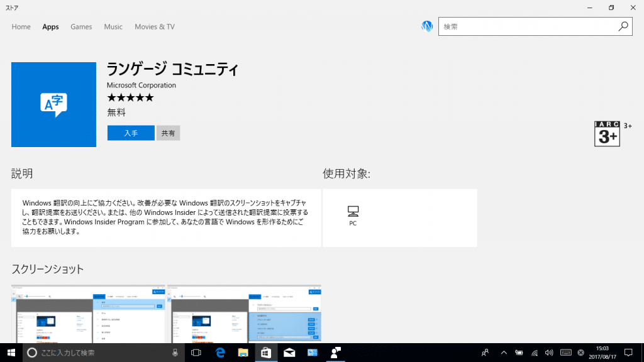Open the Home tab in Store

[x=21, y=26]
